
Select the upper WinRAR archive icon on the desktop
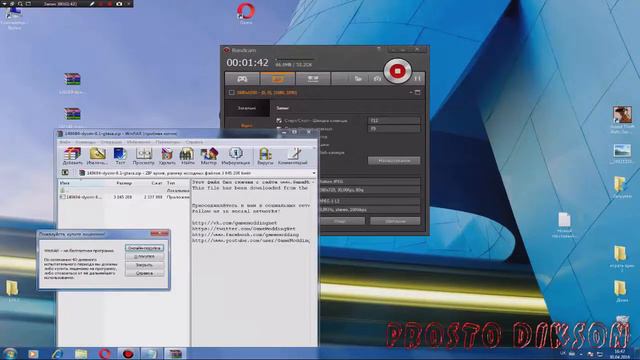[72, 83]
